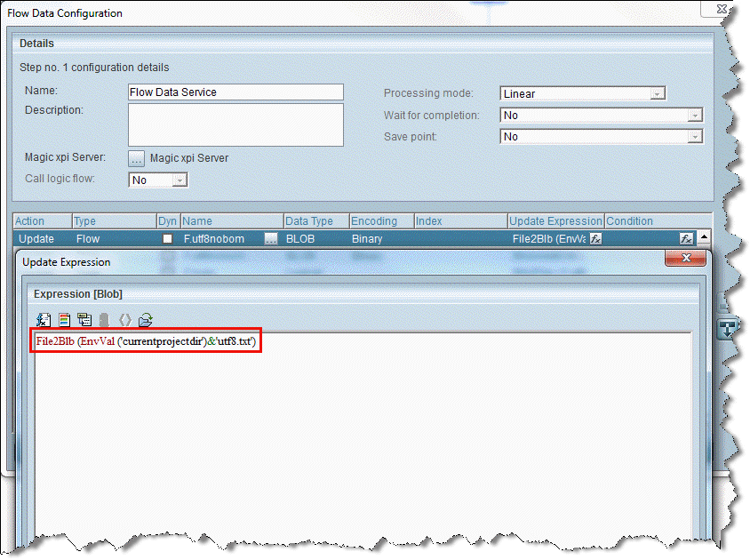The width and height of the screenshot is (750, 560).
Task: Open the Processing mode dropdown
Action: [658, 94]
